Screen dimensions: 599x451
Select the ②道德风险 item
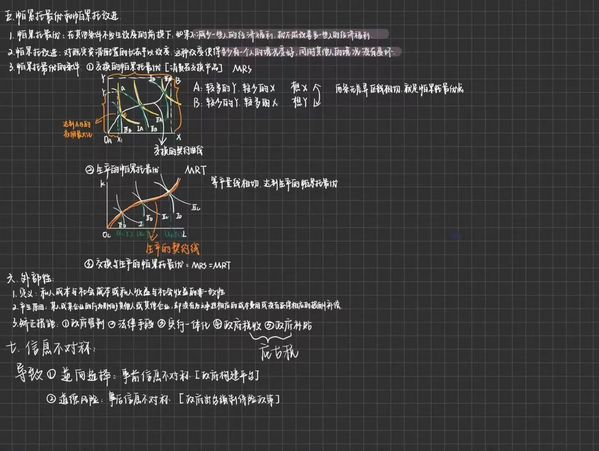click(73, 399)
